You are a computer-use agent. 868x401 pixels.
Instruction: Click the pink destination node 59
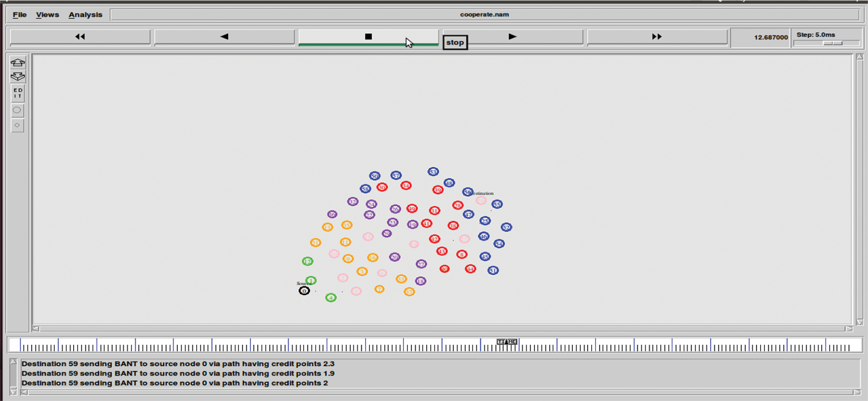[x=481, y=200]
